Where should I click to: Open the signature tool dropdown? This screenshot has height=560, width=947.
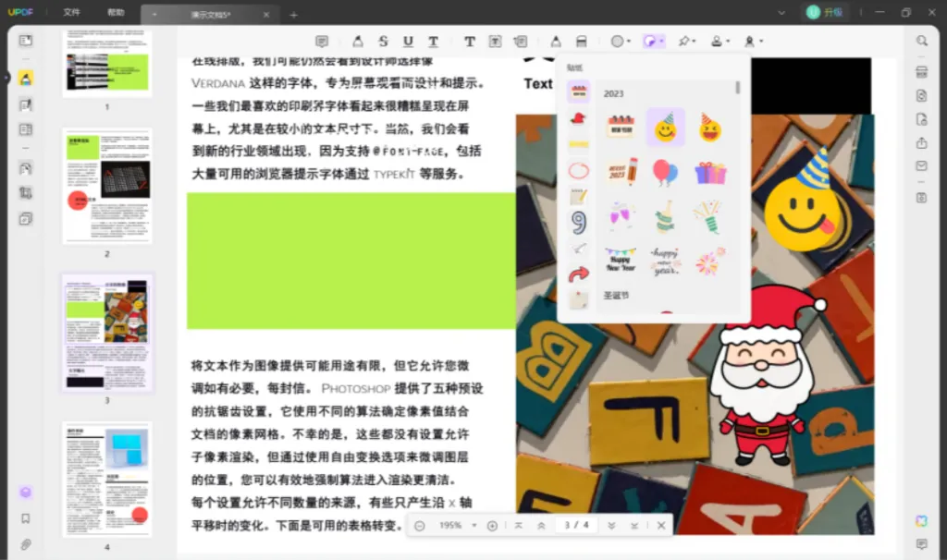click(753, 41)
